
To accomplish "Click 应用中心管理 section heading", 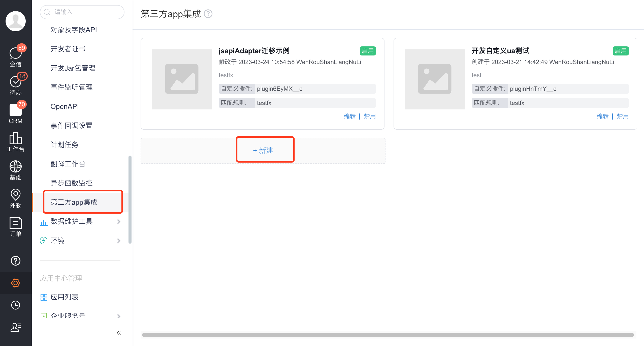I will point(61,278).
